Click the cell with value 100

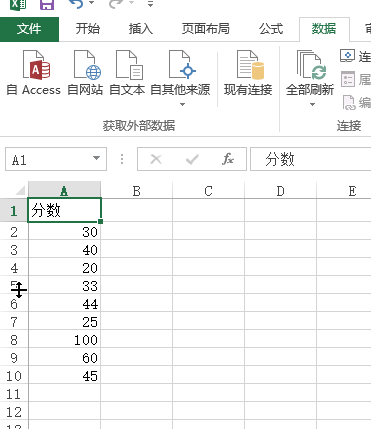pyautogui.click(x=64, y=339)
